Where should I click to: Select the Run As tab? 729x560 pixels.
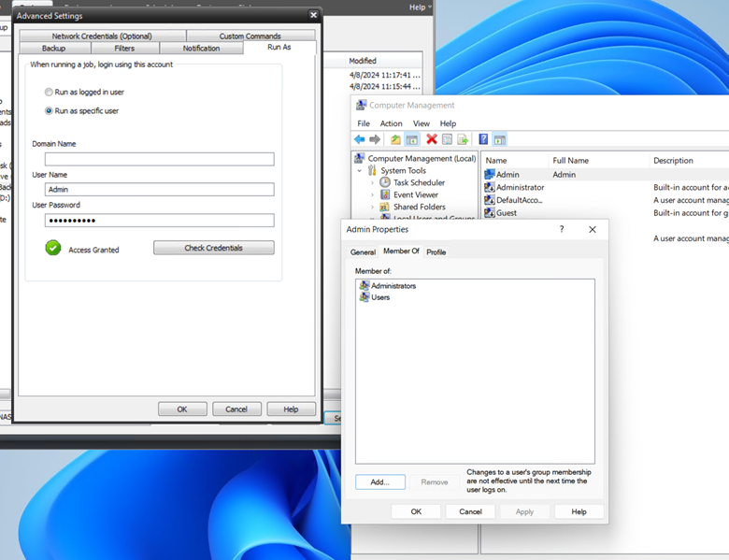click(x=279, y=47)
